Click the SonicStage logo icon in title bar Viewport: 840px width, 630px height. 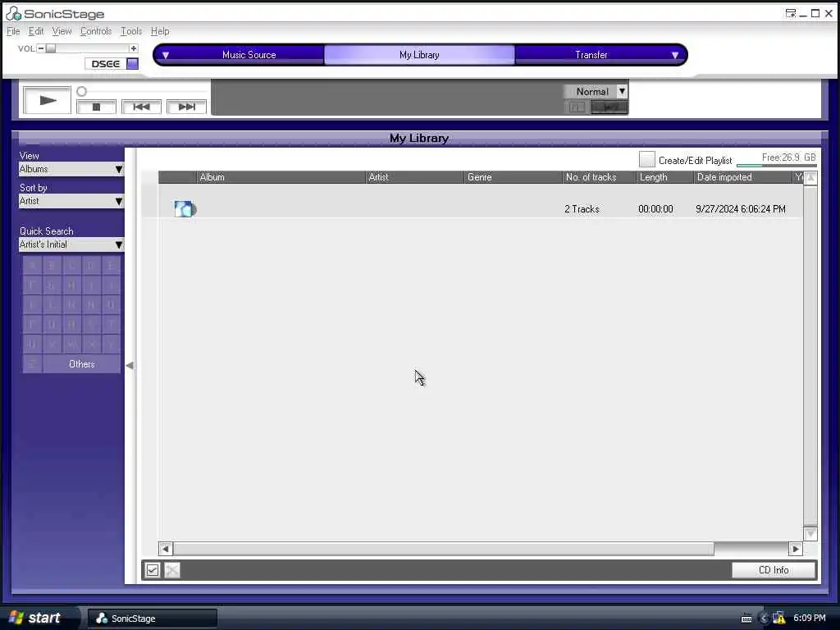[x=13, y=13]
